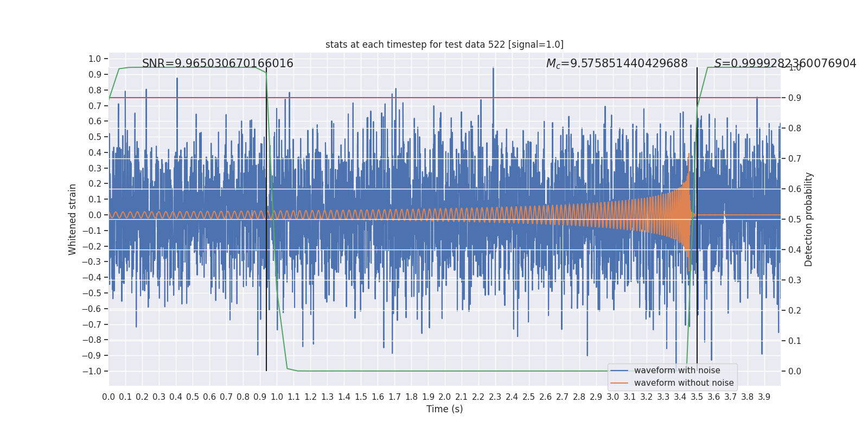Click the Time axis tick label 2.9
Image resolution: width=868 pixels, height=434 pixels.
(x=596, y=397)
